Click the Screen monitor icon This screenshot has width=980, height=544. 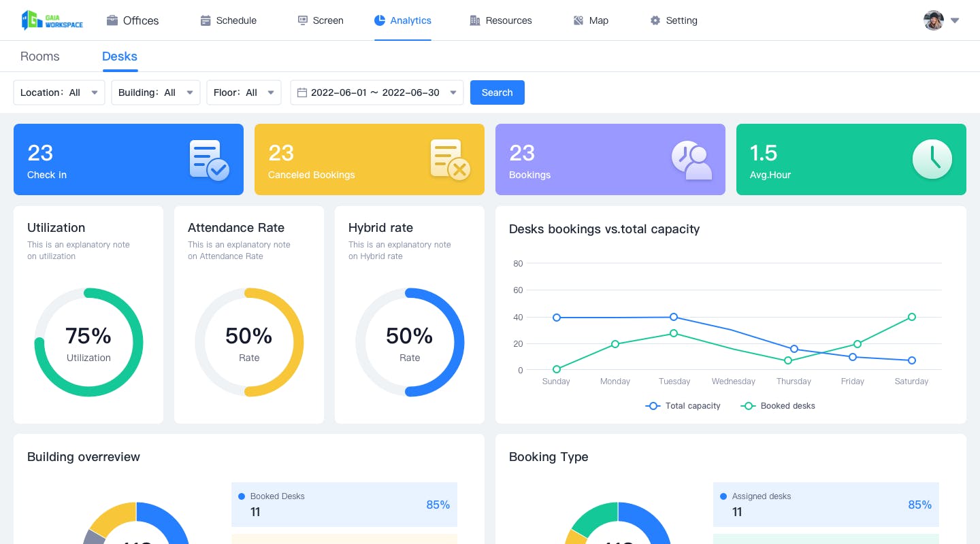[x=303, y=20]
